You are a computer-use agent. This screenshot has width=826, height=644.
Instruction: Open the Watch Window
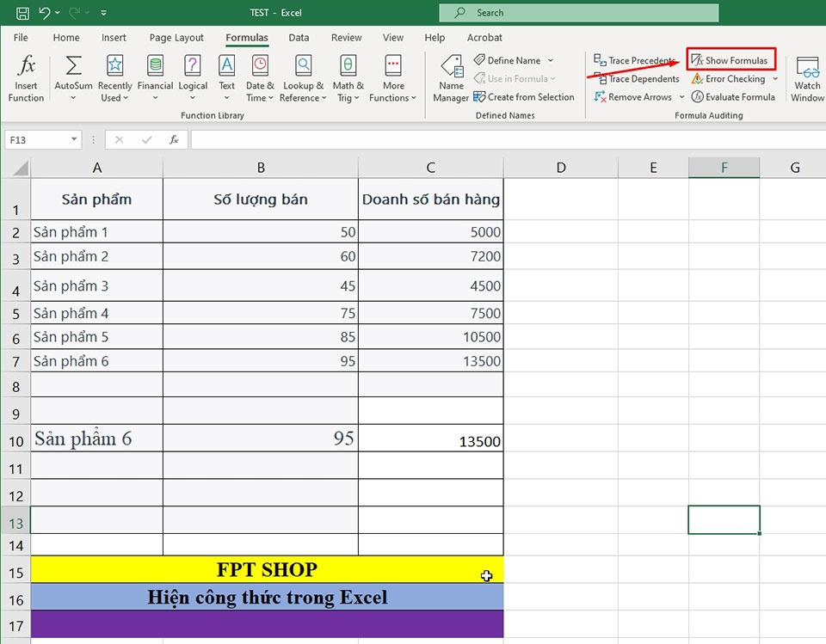click(x=808, y=78)
